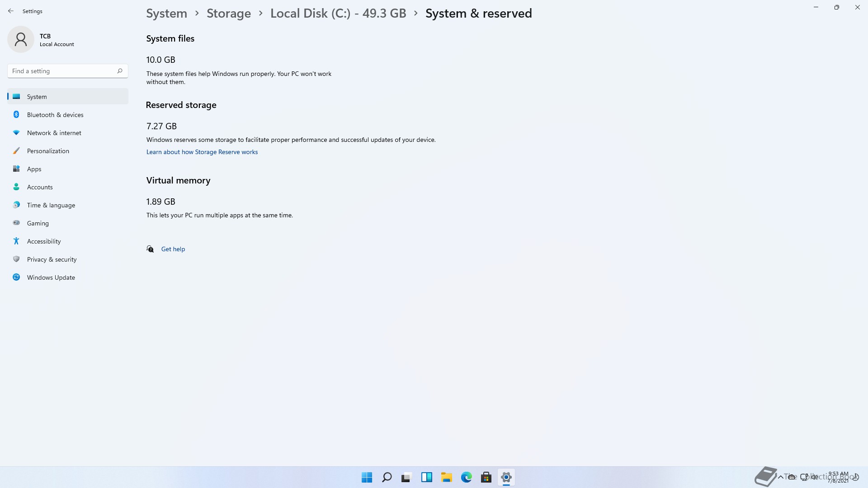Go to Personalization settings
Screen dimensions: 868x488
pos(68,151)
